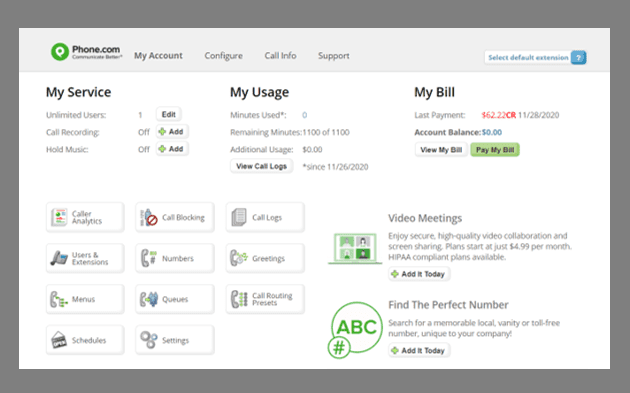
Task: Click Add It Today under Video Meetings
Action: [419, 274]
